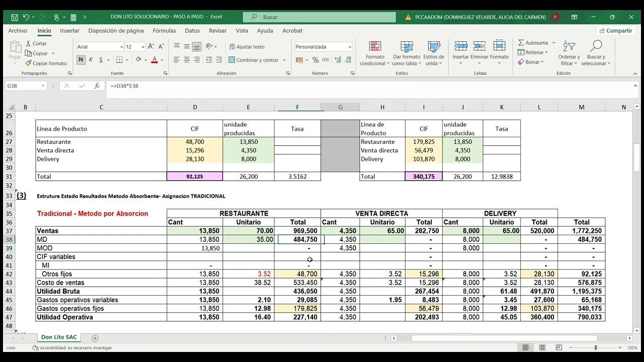Click the Cortar button
This screenshot has width=644, height=362.
point(36,44)
